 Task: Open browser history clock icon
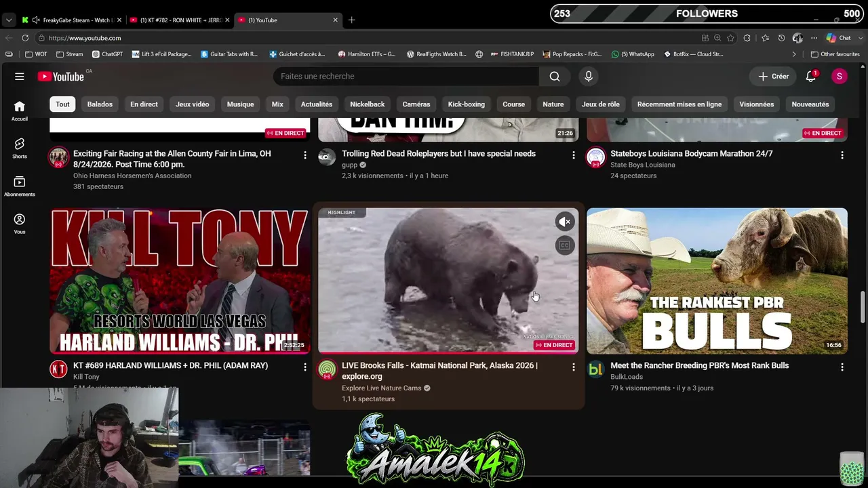point(781,38)
